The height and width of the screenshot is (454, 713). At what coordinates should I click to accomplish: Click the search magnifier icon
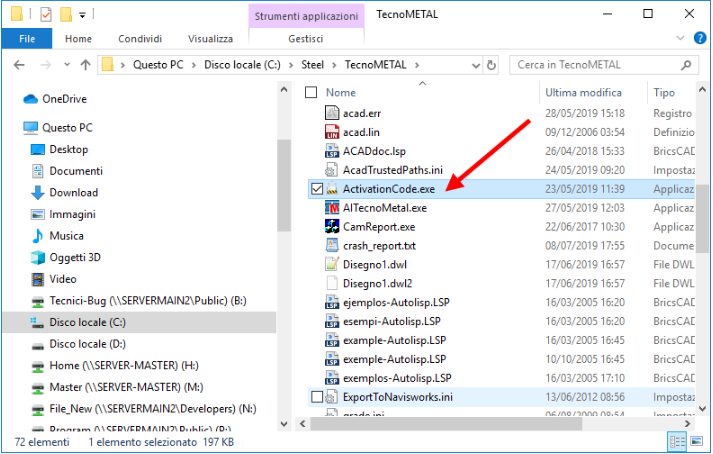(x=686, y=65)
